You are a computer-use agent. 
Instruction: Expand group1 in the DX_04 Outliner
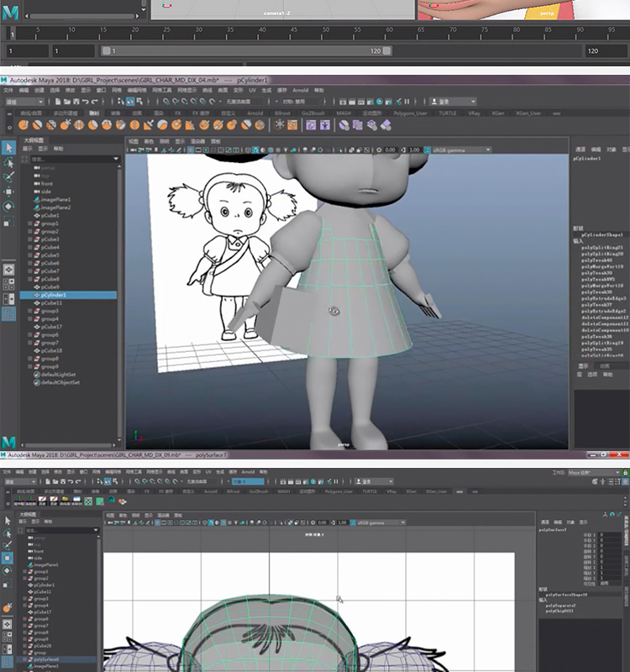pos(29,223)
